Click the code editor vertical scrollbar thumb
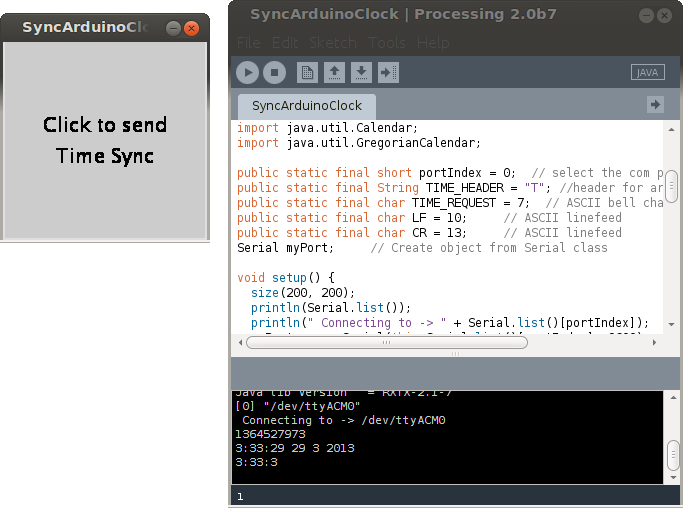The width and height of the screenshot is (683, 508). click(671, 186)
